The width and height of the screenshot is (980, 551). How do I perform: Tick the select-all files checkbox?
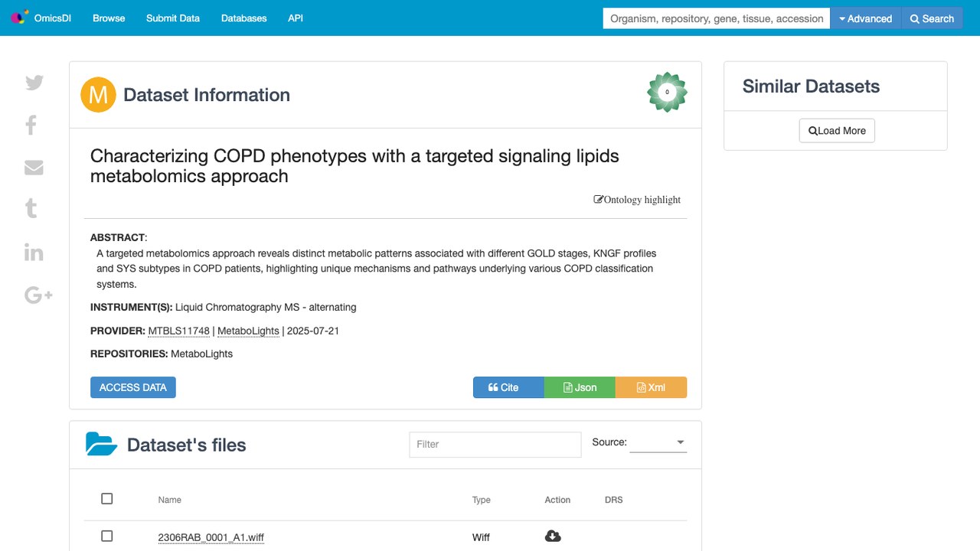tap(107, 499)
